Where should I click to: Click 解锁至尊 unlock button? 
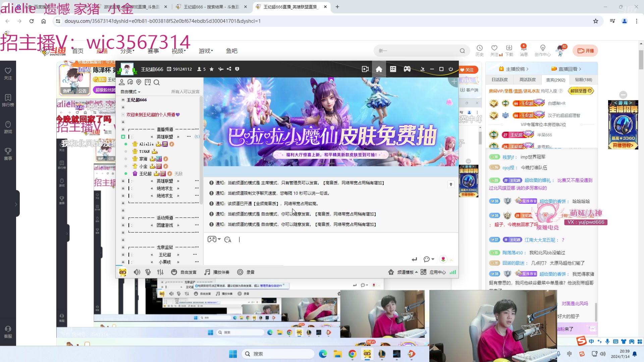point(581,91)
